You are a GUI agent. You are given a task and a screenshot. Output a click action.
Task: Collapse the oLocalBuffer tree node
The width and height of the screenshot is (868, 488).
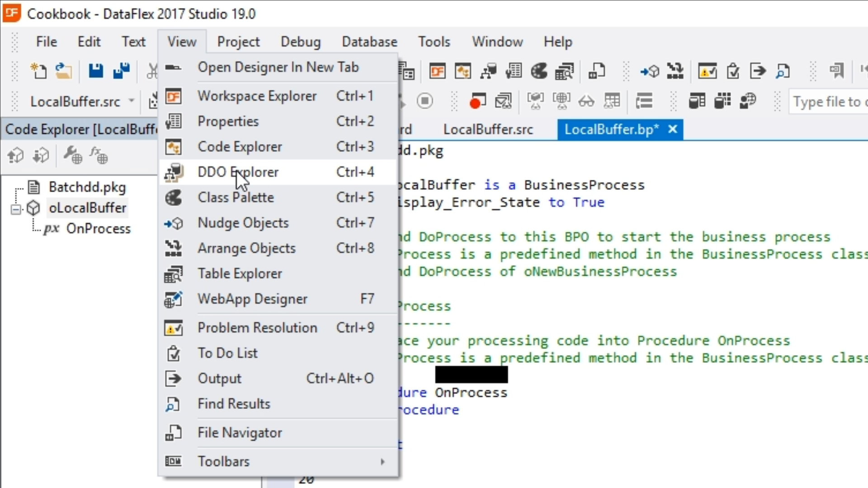click(16, 209)
